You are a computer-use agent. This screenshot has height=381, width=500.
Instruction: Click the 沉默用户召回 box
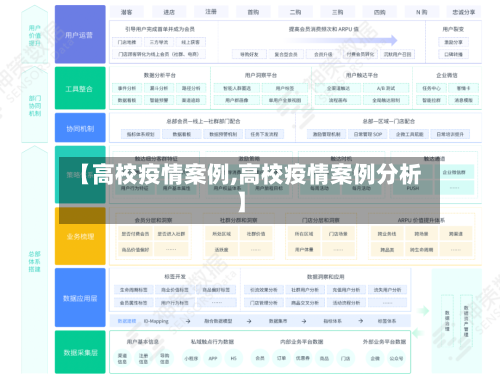tap(398, 54)
